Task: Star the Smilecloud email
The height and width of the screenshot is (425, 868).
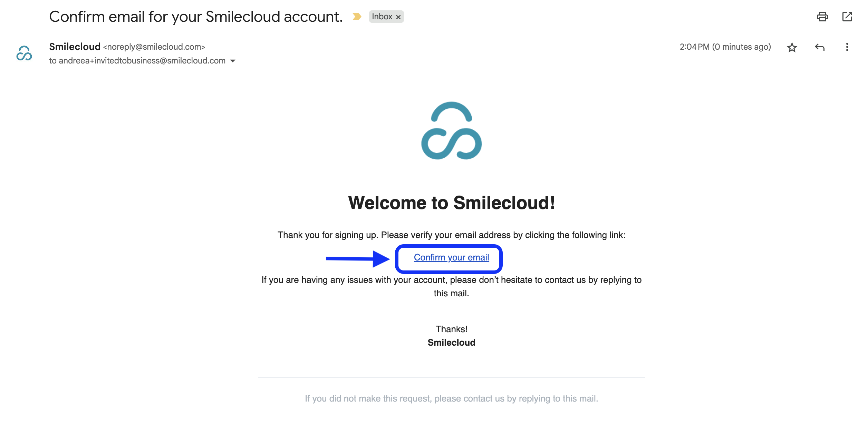Action: (792, 47)
